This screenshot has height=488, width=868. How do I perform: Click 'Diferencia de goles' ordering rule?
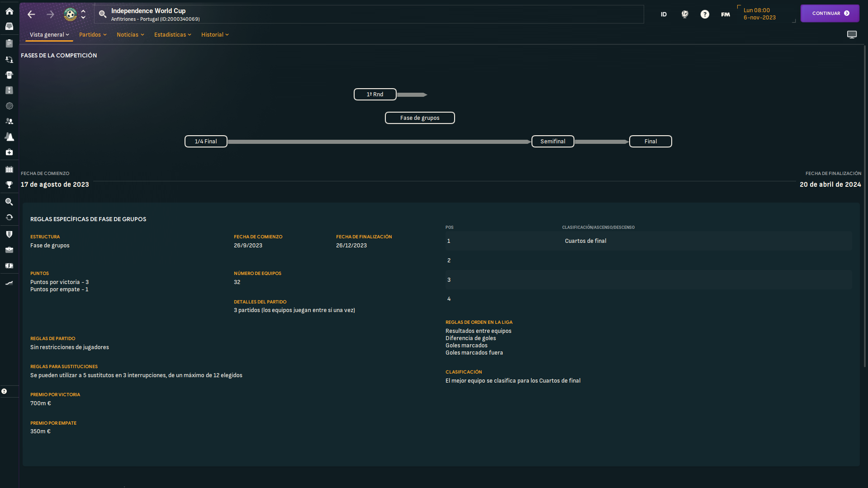[x=470, y=338]
